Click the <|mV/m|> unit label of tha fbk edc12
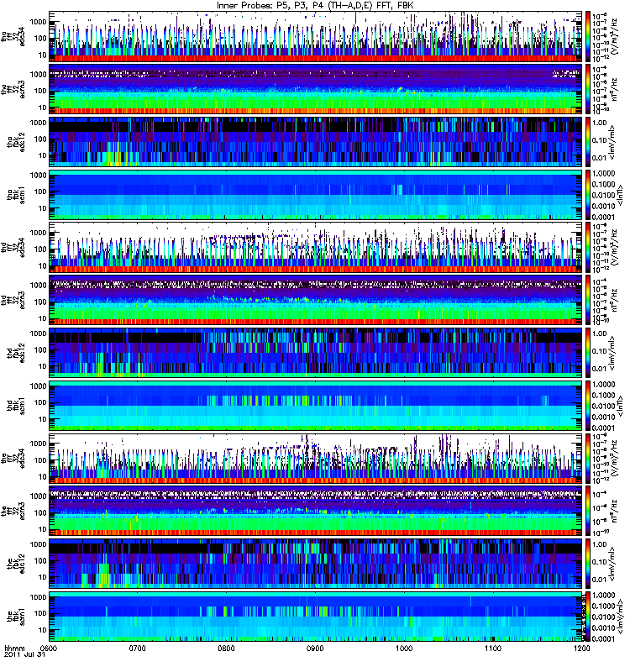This screenshot has height=672, width=630. (x=612, y=142)
